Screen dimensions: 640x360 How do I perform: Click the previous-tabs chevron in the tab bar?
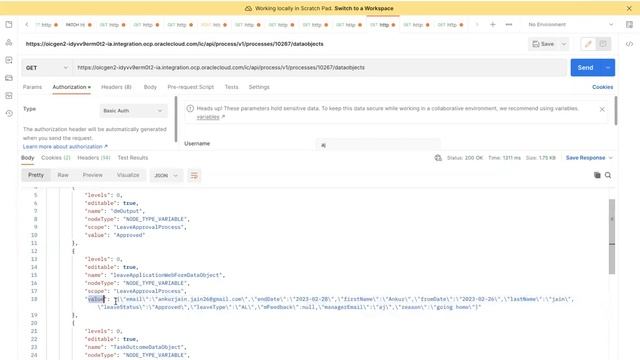(x=27, y=24)
